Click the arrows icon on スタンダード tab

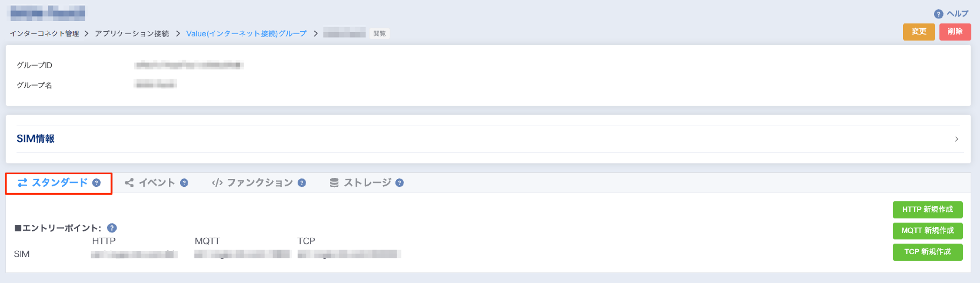point(22,183)
